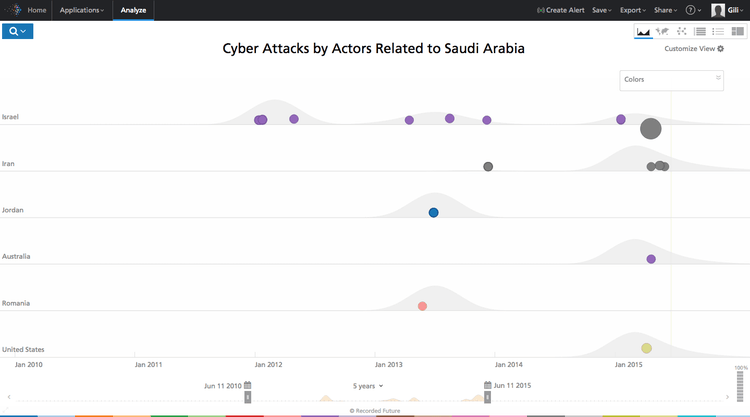Click the large gray Israel event bubble
The image size is (750, 417).
click(651, 128)
